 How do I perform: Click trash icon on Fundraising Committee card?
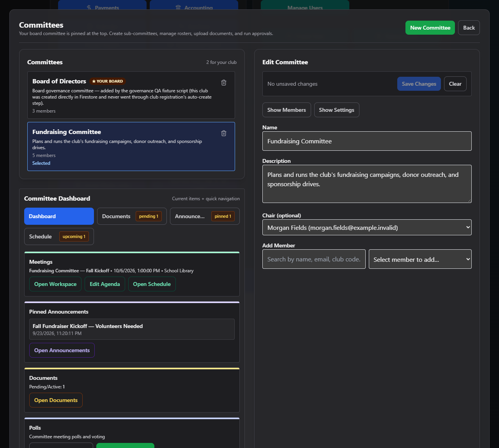(x=224, y=133)
